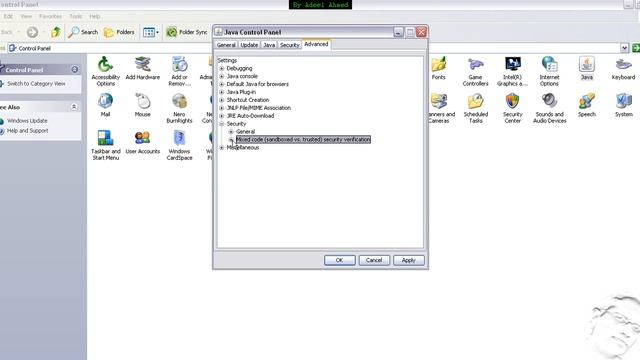Open the User Accounts icon
Image resolution: width=640 pixels, height=360 pixels.
[142, 142]
